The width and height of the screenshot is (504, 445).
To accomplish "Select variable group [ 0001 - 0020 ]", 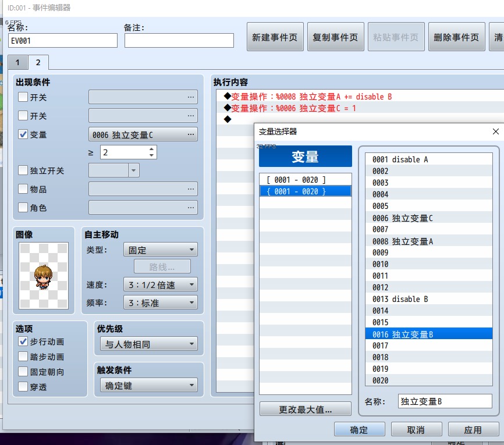I will click(306, 180).
